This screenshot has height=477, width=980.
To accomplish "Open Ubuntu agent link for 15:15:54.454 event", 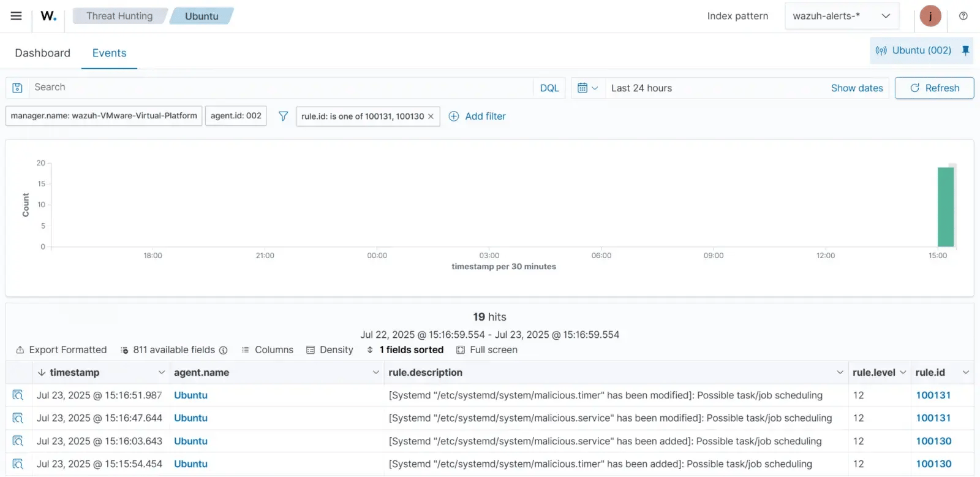I will point(190,464).
